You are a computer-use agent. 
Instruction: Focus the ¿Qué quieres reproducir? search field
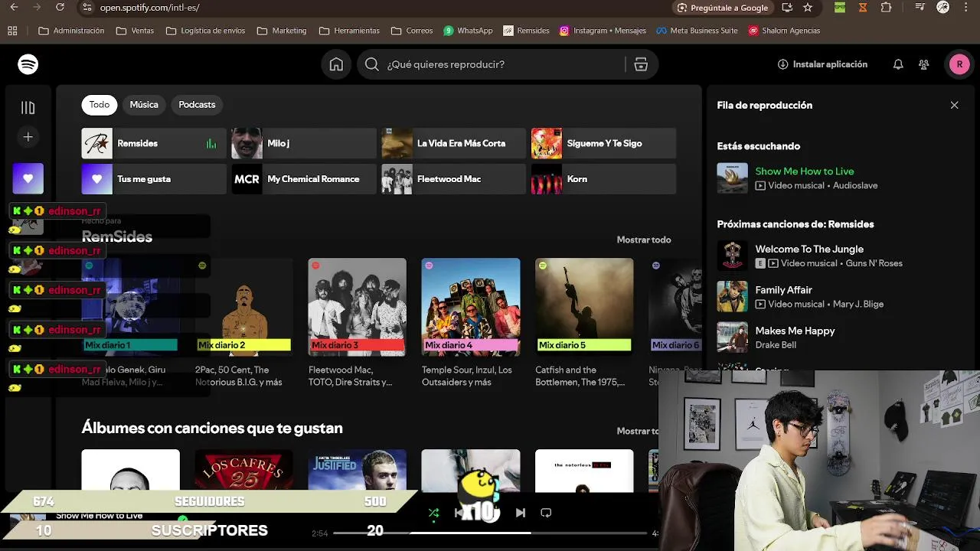pos(490,64)
